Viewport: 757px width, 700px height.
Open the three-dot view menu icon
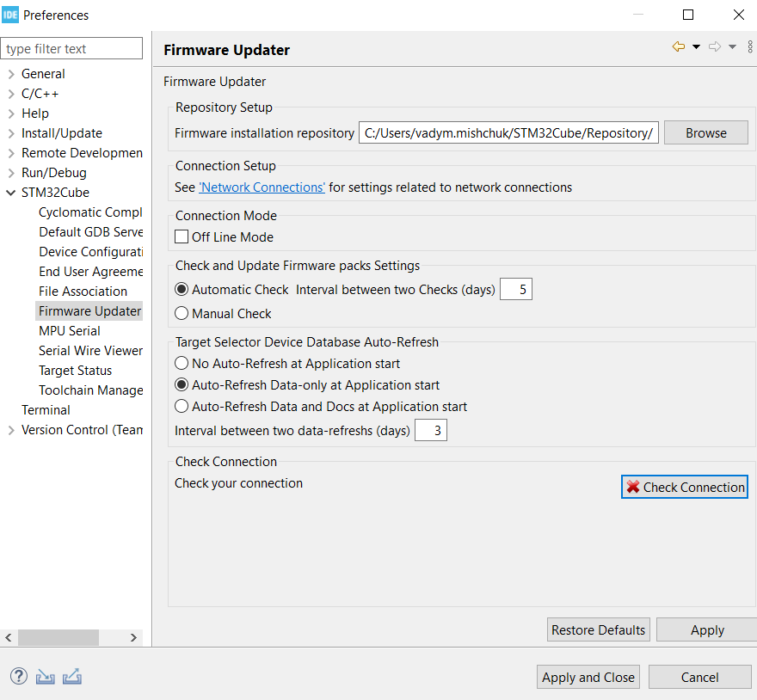pyautogui.click(x=750, y=47)
